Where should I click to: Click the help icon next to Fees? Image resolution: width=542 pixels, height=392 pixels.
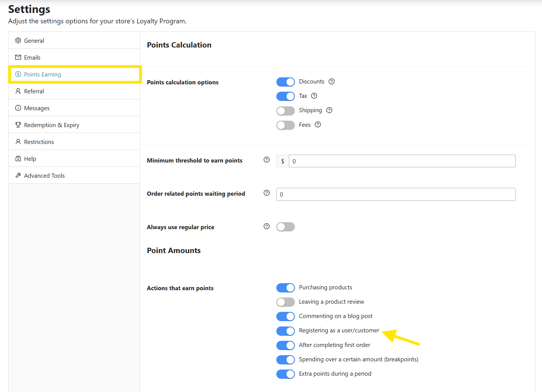(x=318, y=125)
